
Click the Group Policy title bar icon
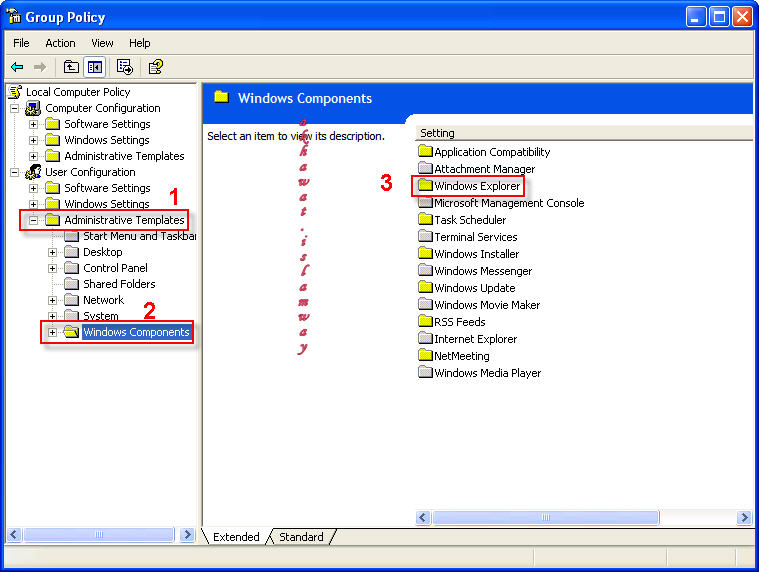coord(14,16)
